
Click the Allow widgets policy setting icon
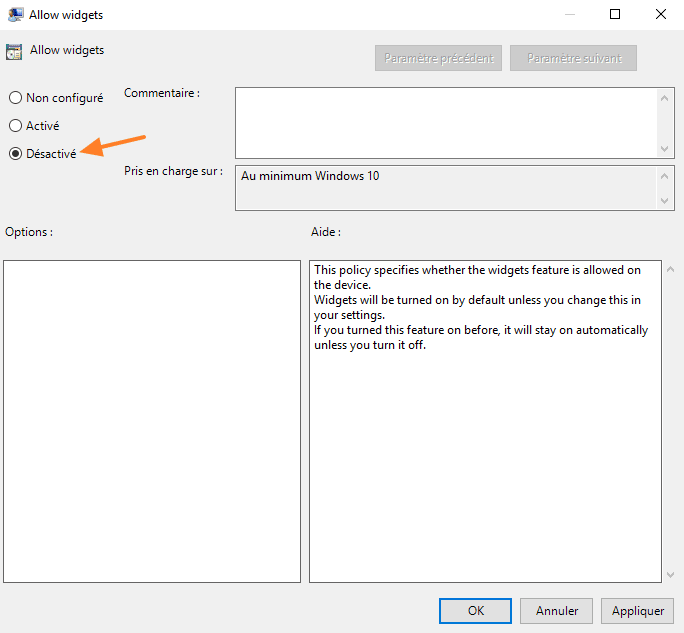[15, 51]
